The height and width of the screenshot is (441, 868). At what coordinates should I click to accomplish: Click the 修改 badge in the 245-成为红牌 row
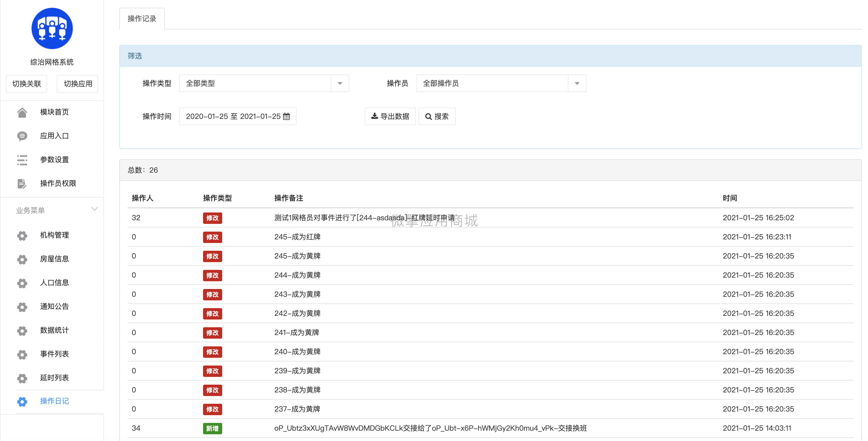(x=212, y=237)
